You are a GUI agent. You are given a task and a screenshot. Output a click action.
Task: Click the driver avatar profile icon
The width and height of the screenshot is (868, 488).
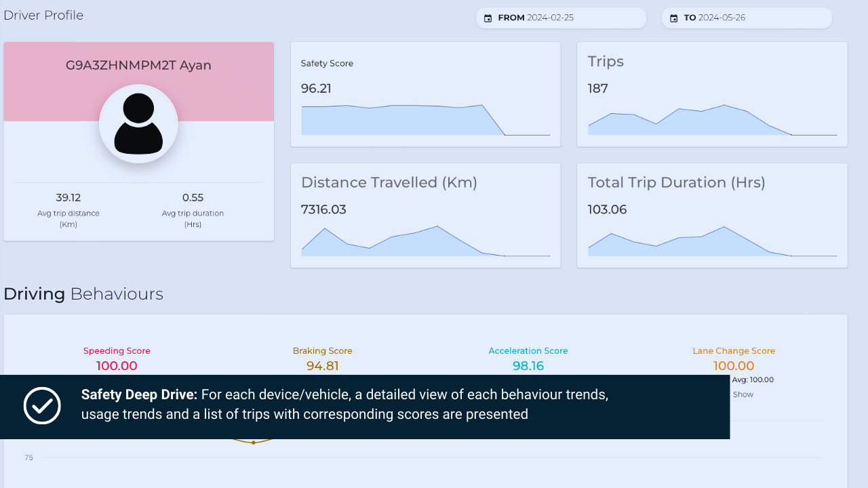pos(138,124)
